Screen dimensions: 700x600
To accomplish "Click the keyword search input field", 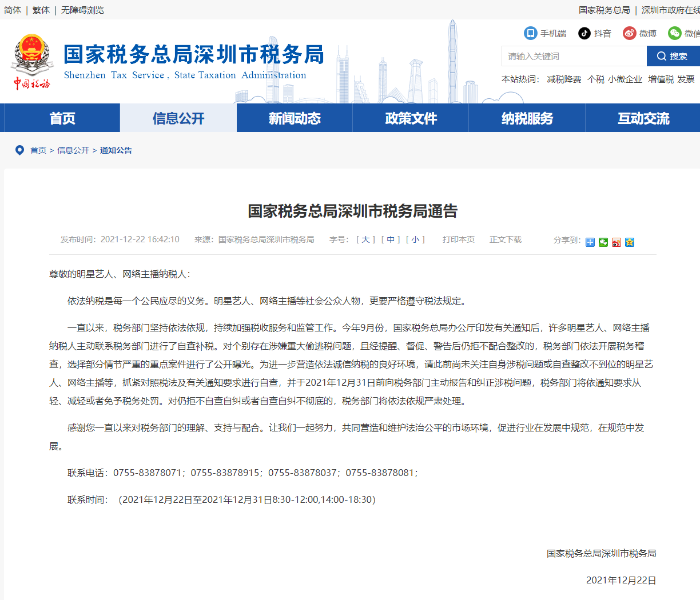I will point(574,56).
